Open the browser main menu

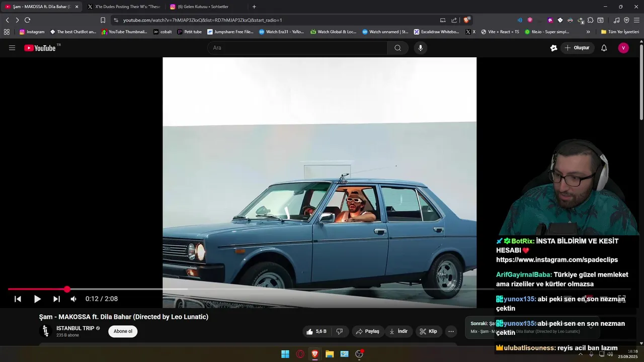tap(636, 20)
